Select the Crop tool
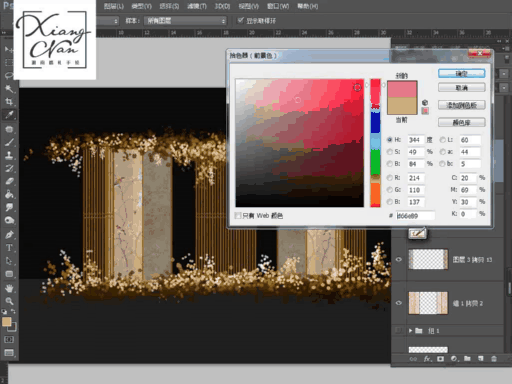Viewport: 512px width, 384px height. click(9, 102)
